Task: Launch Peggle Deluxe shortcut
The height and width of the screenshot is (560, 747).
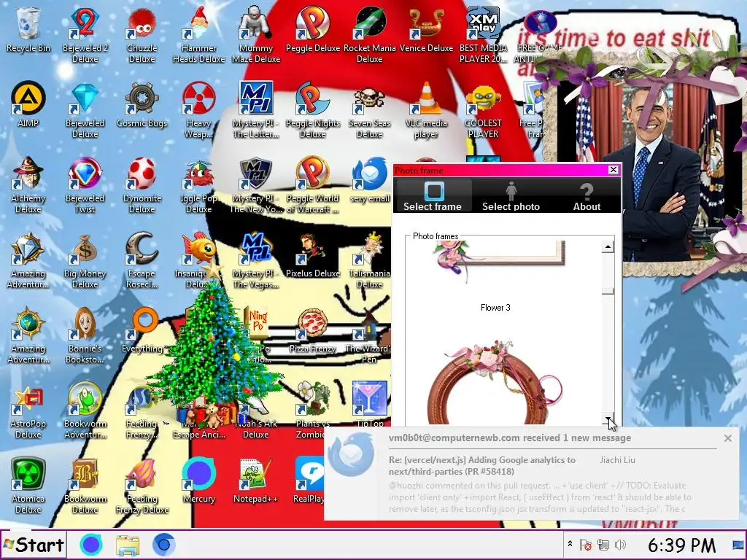Action: [312, 28]
